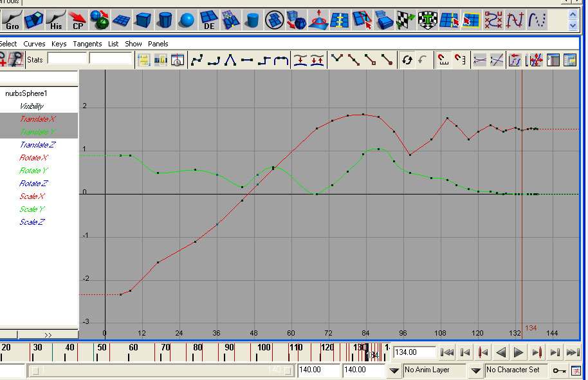
Task: Apply plateau tangents to keys
Action: pyautogui.click(x=281, y=60)
